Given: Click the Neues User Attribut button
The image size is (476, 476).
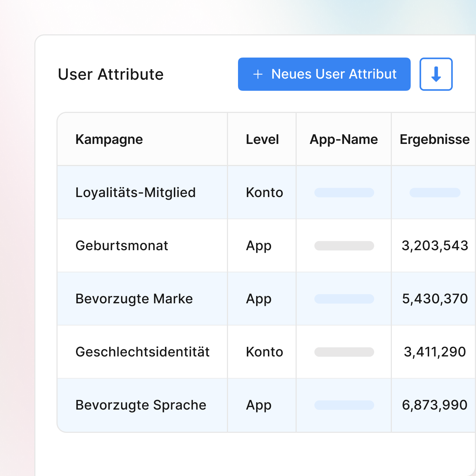Looking at the screenshot, I should click(x=324, y=74).
